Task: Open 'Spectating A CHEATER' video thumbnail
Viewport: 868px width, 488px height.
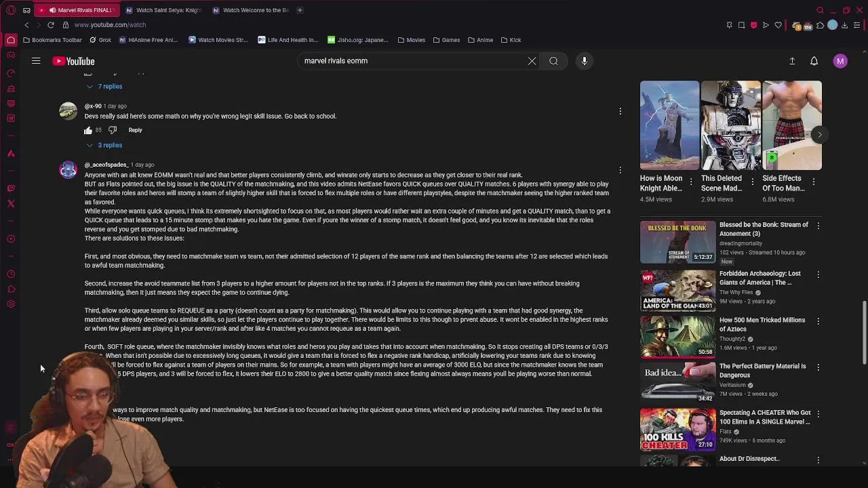Action: [x=677, y=430]
